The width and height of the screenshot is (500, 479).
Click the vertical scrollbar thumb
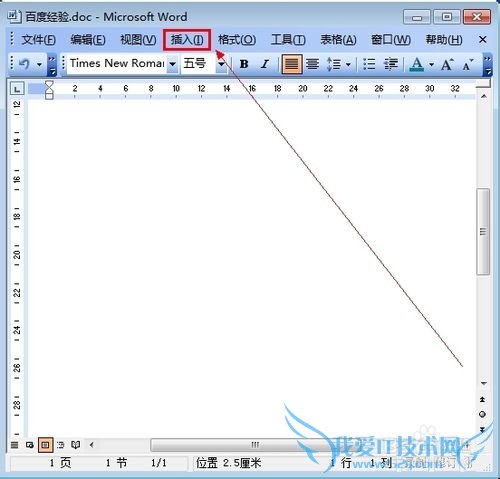click(x=483, y=231)
